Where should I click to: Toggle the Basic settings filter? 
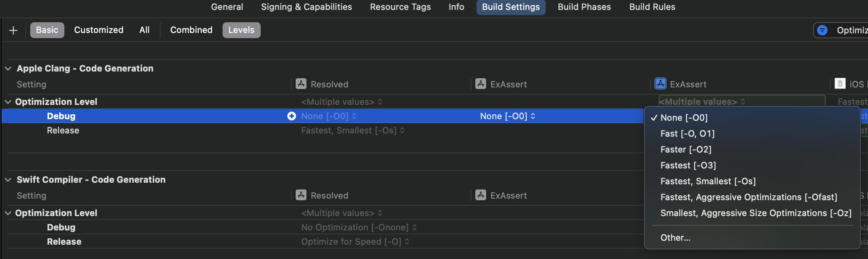(x=47, y=30)
